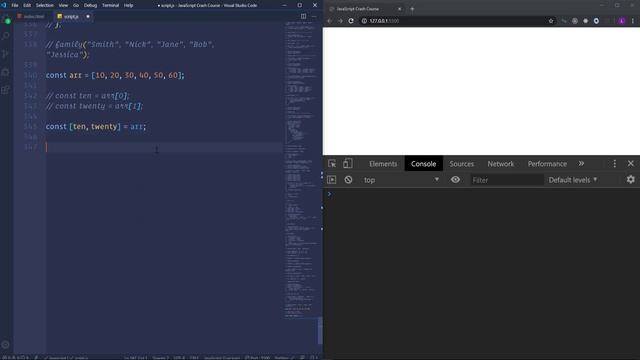This screenshot has height=360, width=640.
Task: Switch to the Network tab in DevTools
Action: tap(500, 164)
